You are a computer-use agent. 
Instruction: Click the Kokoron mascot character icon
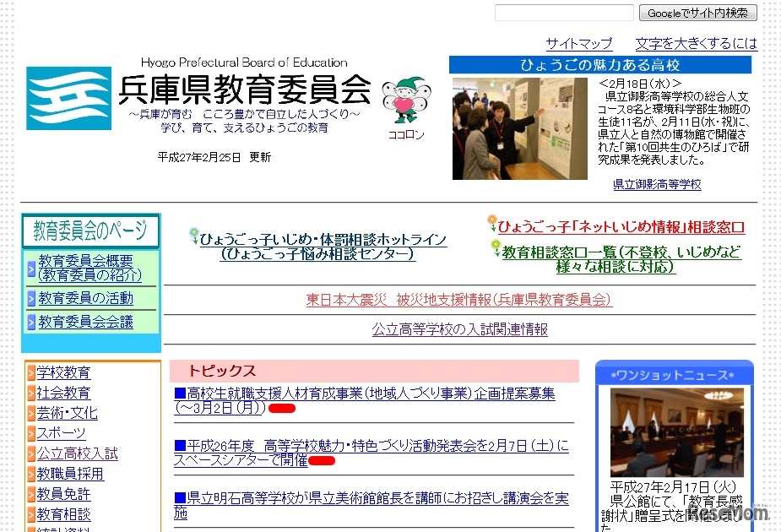405,101
